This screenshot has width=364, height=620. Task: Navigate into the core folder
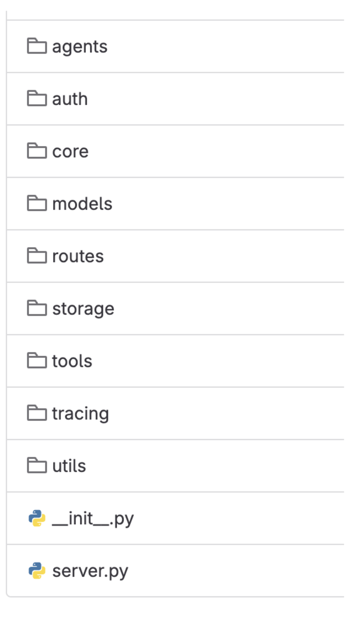pyautogui.click(x=70, y=152)
